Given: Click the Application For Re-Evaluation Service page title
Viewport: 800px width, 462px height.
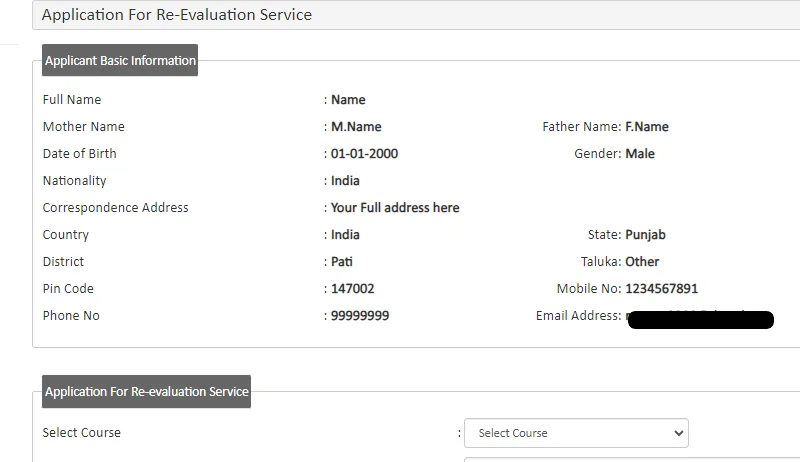Looking at the screenshot, I should coord(177,14).
